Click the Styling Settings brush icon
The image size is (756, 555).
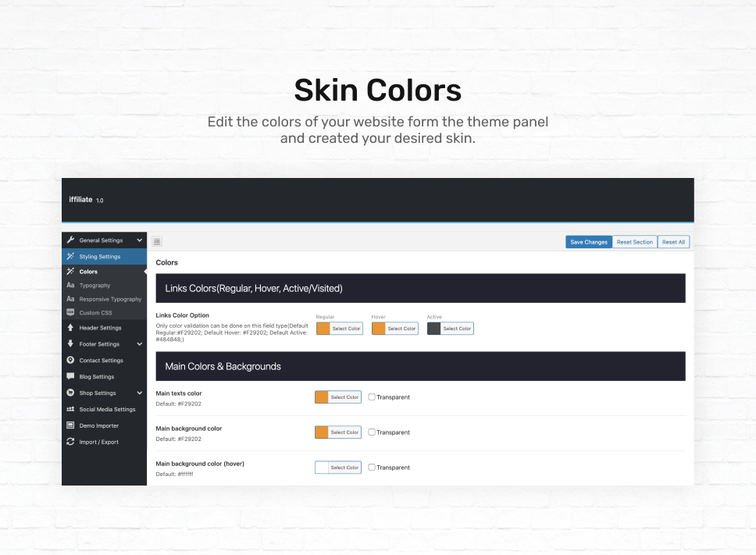(x=71, y=255)
